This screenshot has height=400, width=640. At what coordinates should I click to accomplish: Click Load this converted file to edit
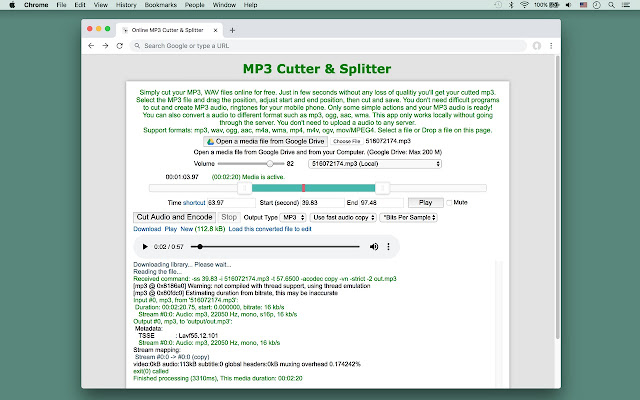pyautogui.click(x=270, y=229)
